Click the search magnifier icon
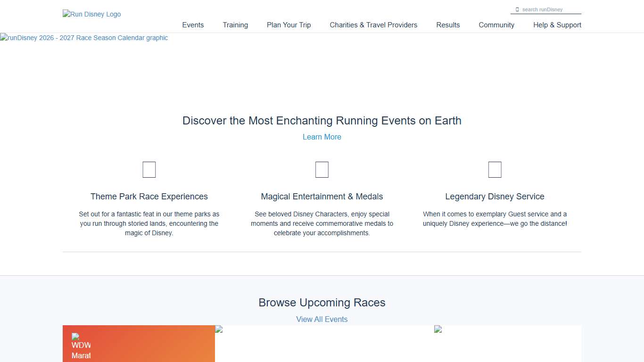 [x=517, y=9]
